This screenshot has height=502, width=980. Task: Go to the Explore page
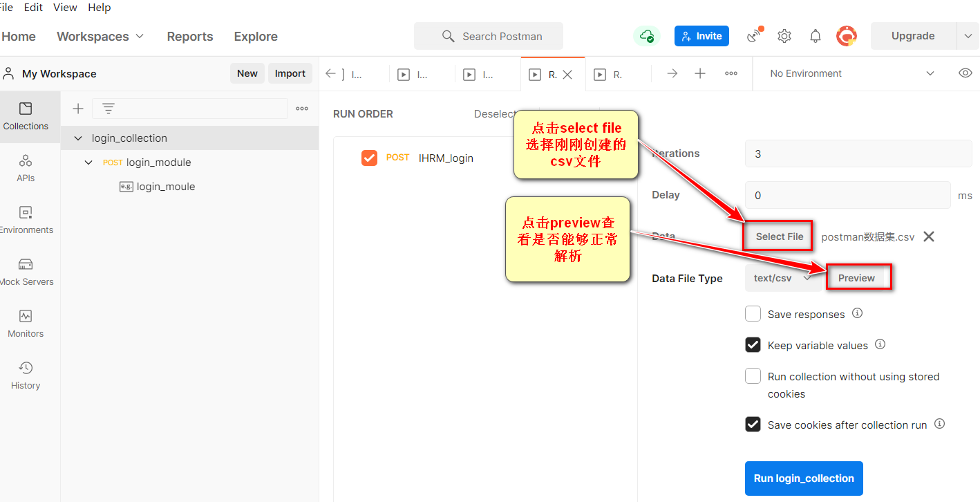(x=256, y=36)
